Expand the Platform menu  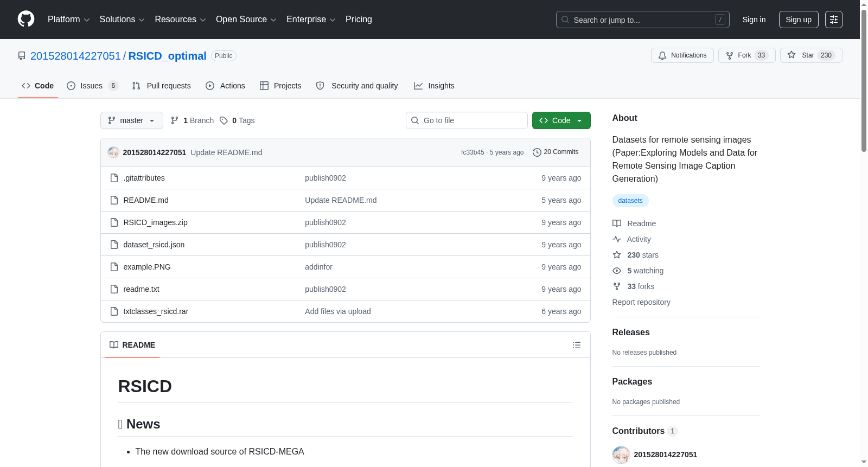[68, 20]
